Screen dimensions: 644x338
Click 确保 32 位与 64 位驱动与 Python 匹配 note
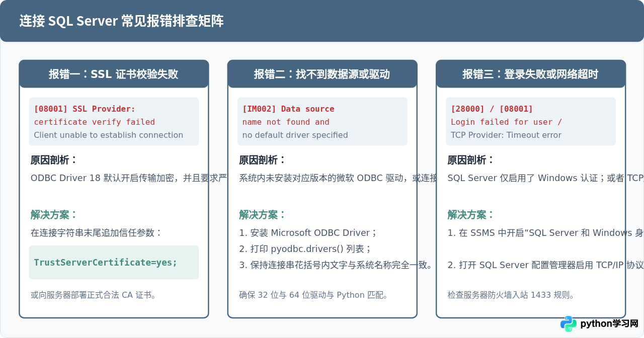click(x=313, y=295)
